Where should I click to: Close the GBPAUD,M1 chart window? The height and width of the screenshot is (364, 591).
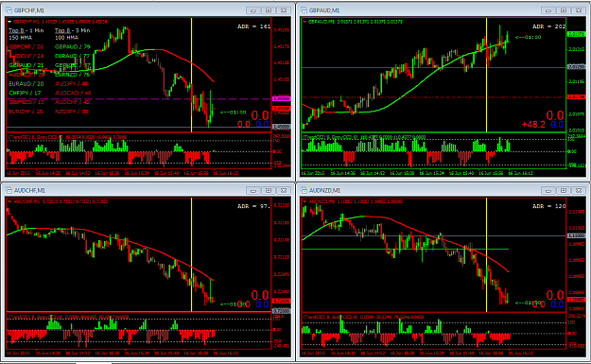pyautogui.click(x=579, y=10)
